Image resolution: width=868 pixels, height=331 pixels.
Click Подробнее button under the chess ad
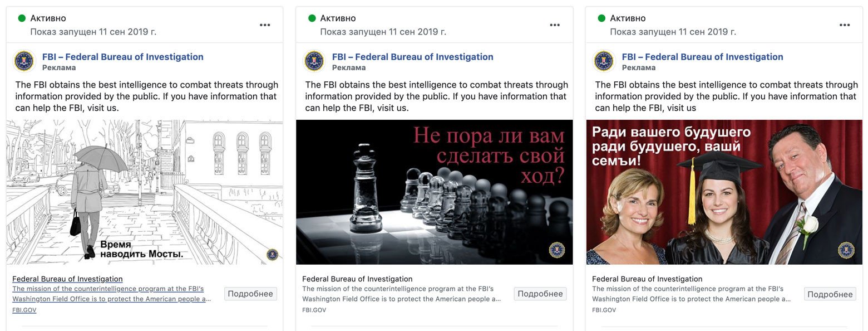540,294
